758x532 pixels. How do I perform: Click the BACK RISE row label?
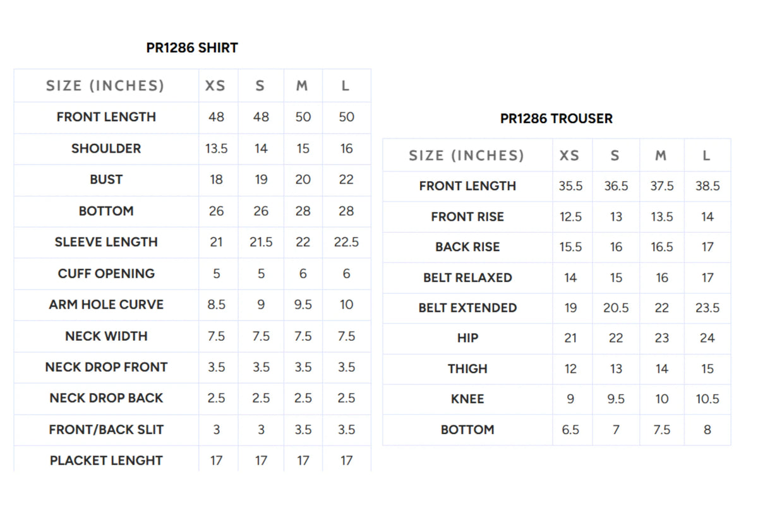click(x=467, y=247)
